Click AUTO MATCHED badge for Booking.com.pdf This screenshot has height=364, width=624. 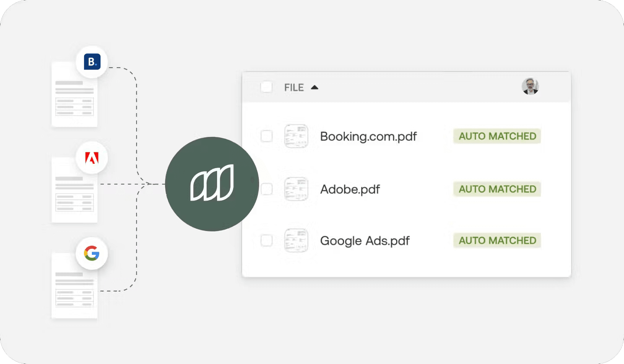497,136
